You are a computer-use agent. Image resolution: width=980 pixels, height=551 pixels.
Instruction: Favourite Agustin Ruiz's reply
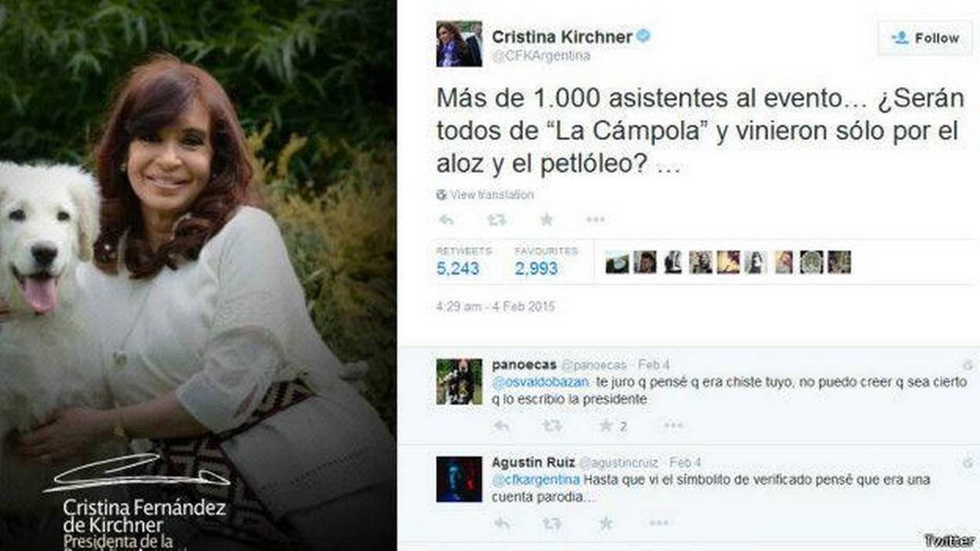pyautogui.click(x=605, y=523)
